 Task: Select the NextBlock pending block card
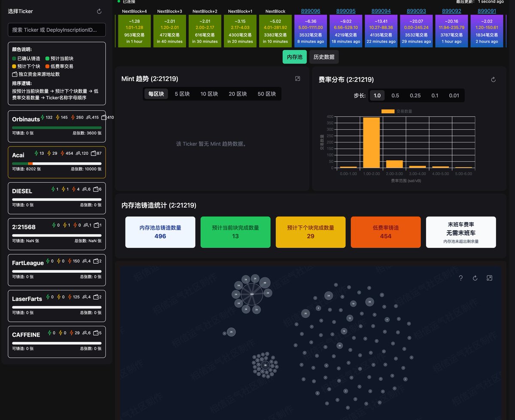pos(276,31)
